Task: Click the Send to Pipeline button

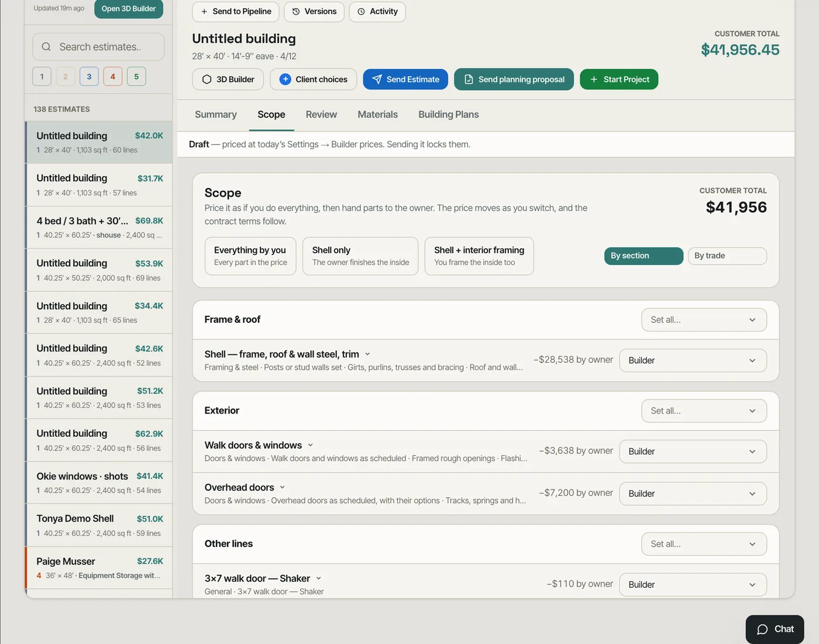Action: coord(236,12)
